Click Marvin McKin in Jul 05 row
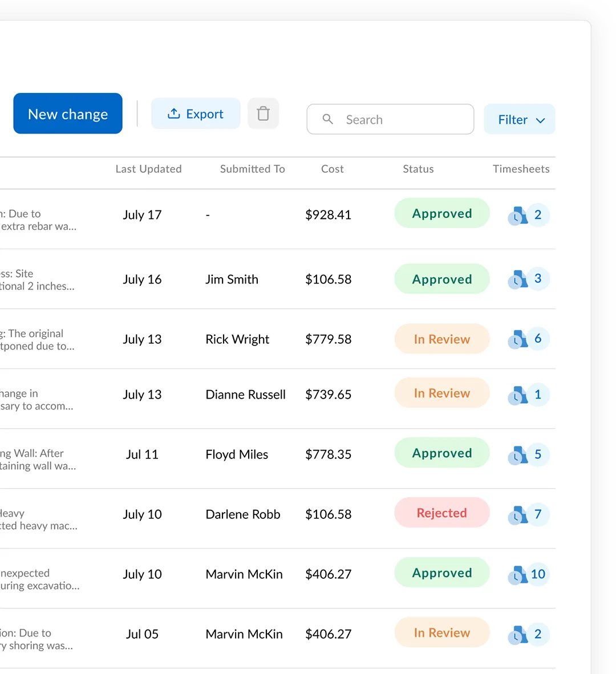Image resolution: width=616 pixels, height=674 pixels. 244,634
